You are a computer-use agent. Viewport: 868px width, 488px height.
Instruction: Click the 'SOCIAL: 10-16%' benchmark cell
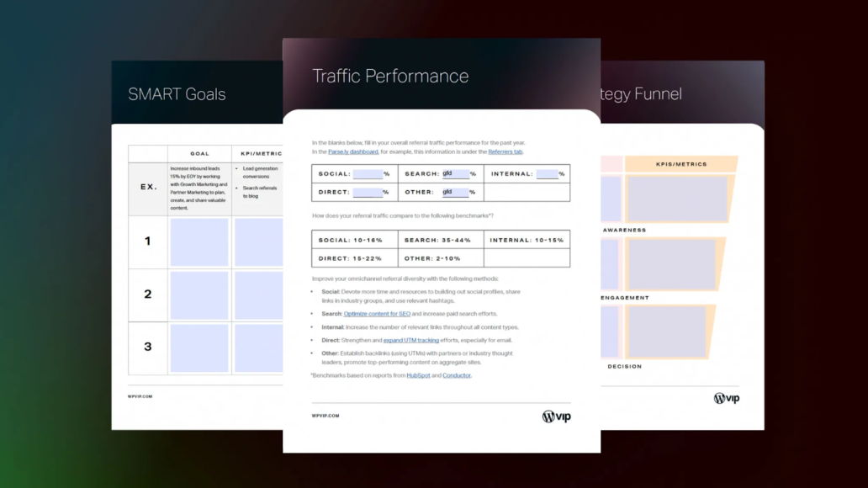pyautogui.click(x=355, y=240)
